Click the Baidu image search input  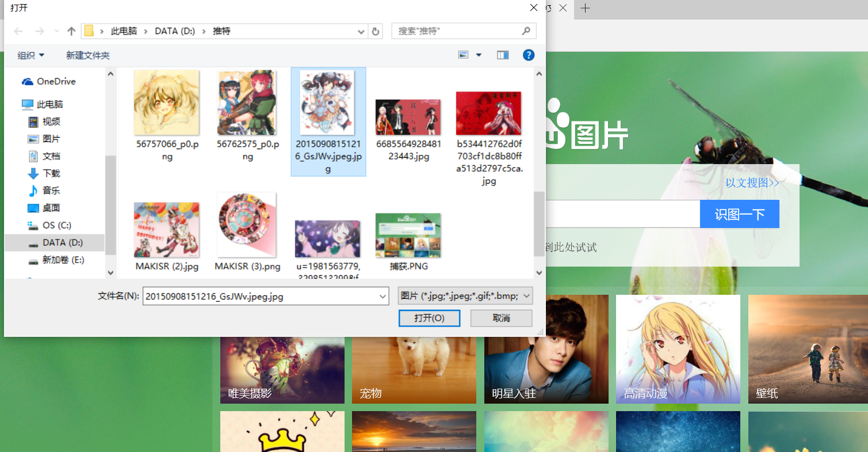pyautogui.click(x=622, y=214)
